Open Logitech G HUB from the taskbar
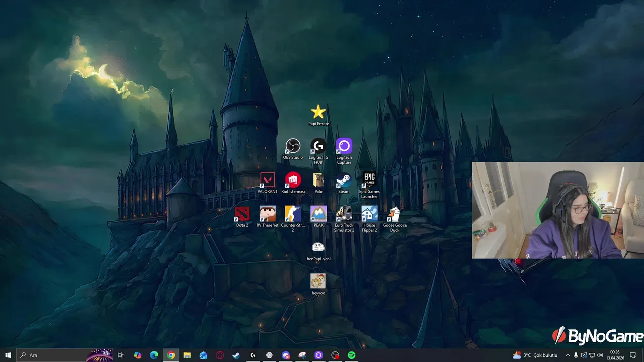Screen dimensions: 644x362 tap(253, 355)
